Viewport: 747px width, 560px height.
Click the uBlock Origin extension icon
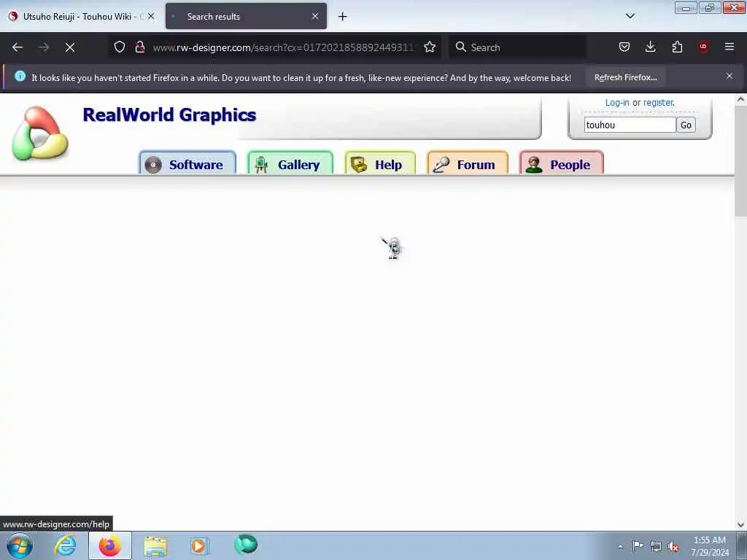(703, 47)
